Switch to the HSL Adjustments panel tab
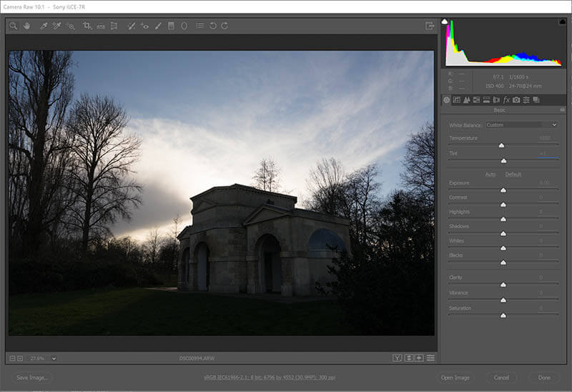572x392 pixels. 476,99
